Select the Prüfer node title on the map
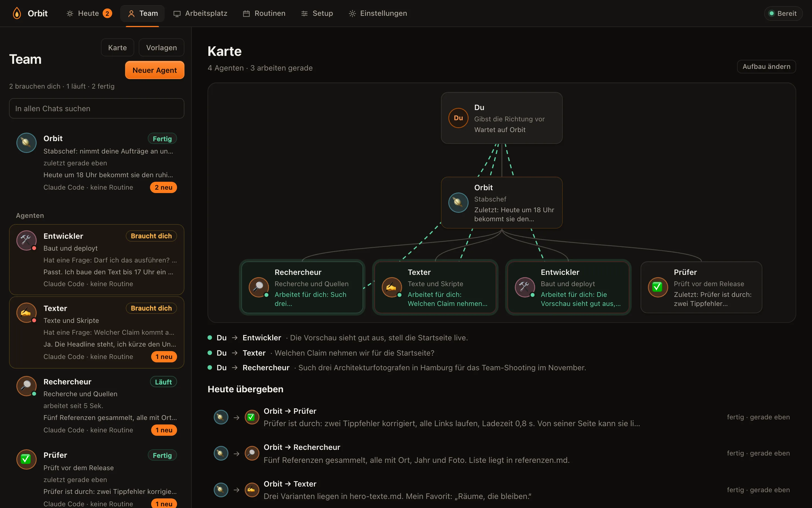Screen dimensions: 812x508 [685, 272]
